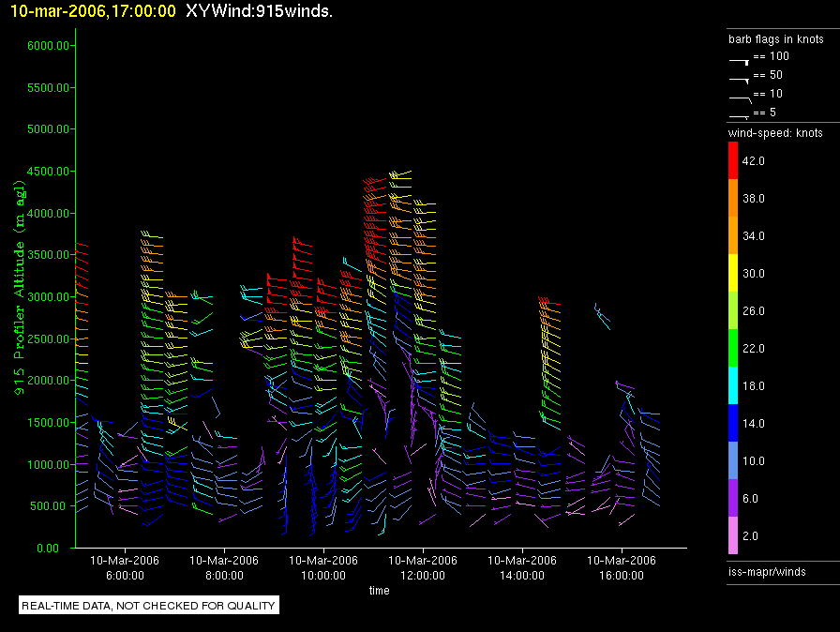
Task: Click the 50-knot barb flag legend symbol
Action: coord(739,77)
